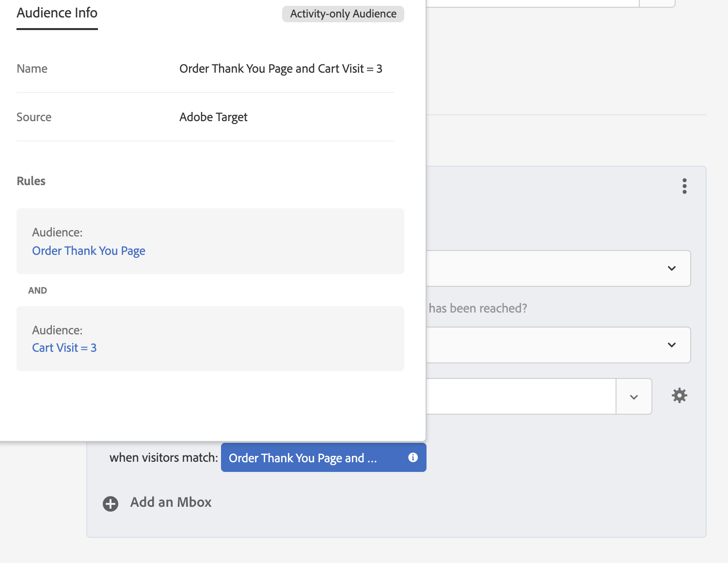This screenshot has width=728, height=563.
Task: Click the audience name "Order Thank You Page and Cart Visit = 3"
Action: coord(281,69)
